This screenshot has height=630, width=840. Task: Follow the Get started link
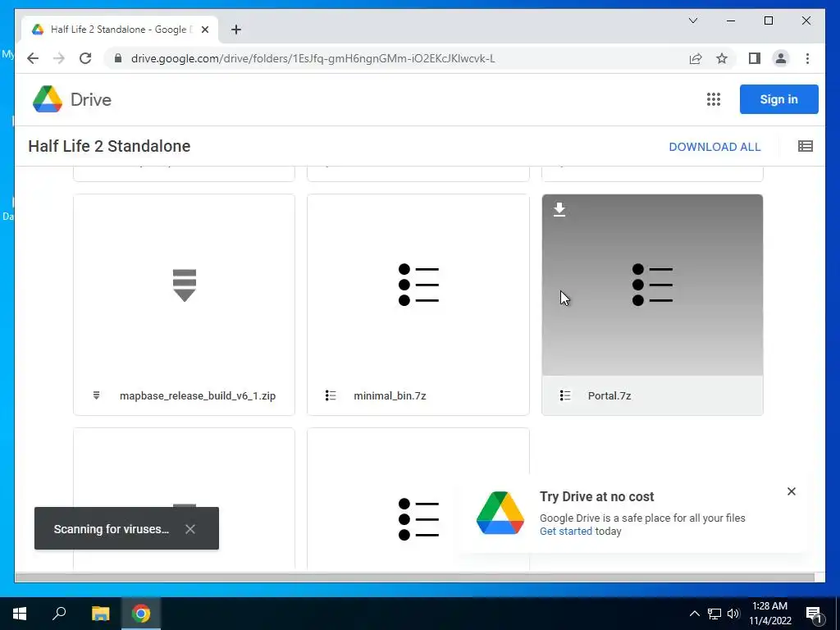566,531
